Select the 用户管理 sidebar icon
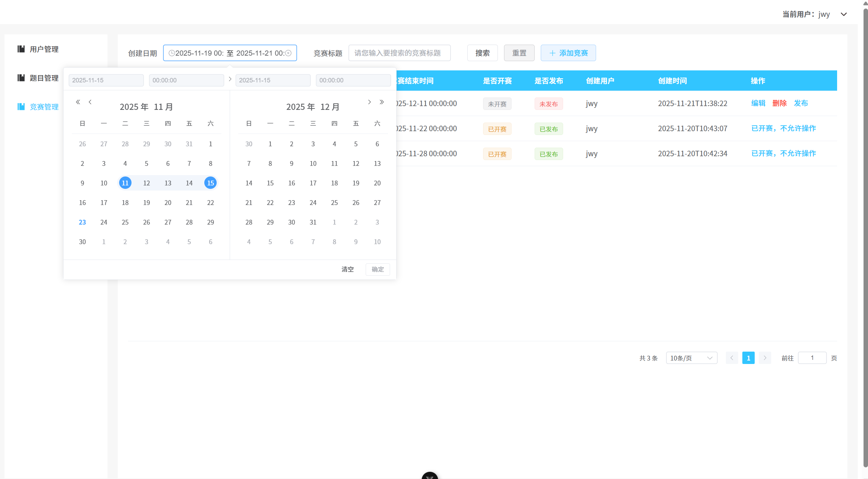Image resolution: width=868 pixels, height=479 pixels. tap(20, 49)
